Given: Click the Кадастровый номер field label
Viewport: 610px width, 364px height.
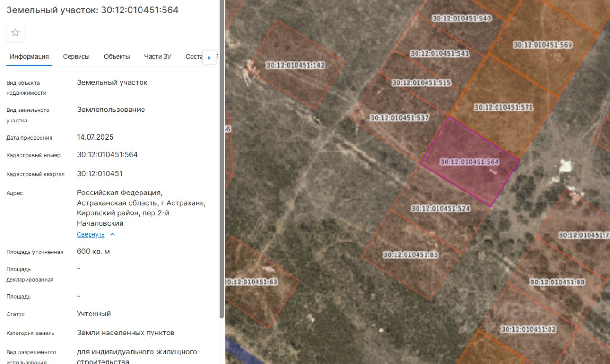Looking at the screenshot, I should click(33, 155).
